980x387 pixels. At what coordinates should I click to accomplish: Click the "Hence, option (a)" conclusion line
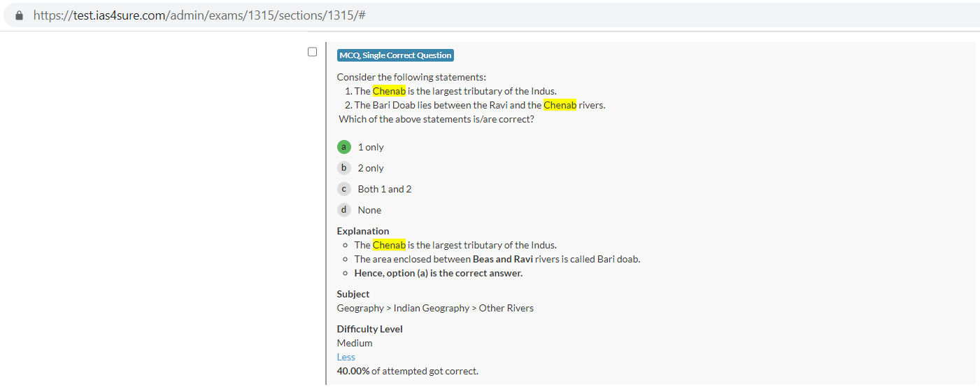click(x=438, y=273)
